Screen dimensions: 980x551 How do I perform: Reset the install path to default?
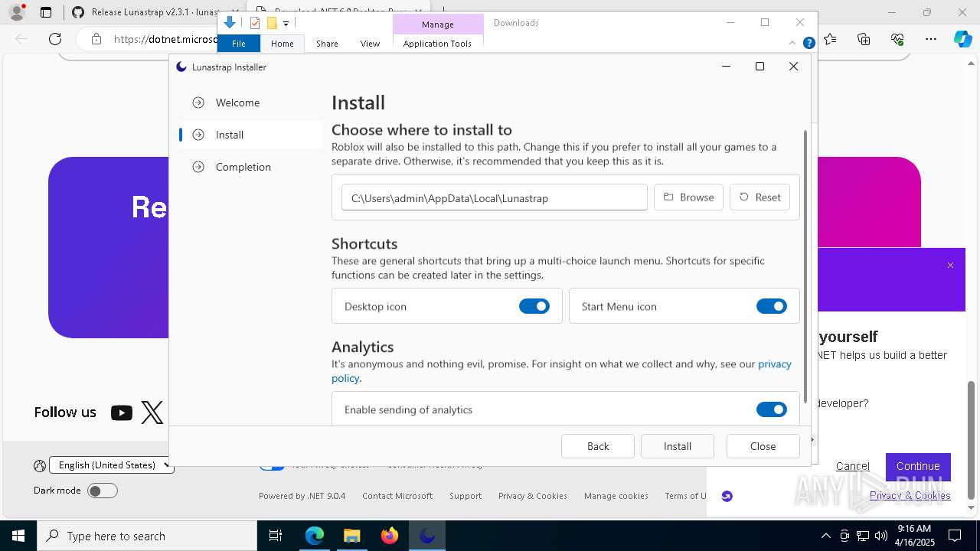click(x=759, y=197)
